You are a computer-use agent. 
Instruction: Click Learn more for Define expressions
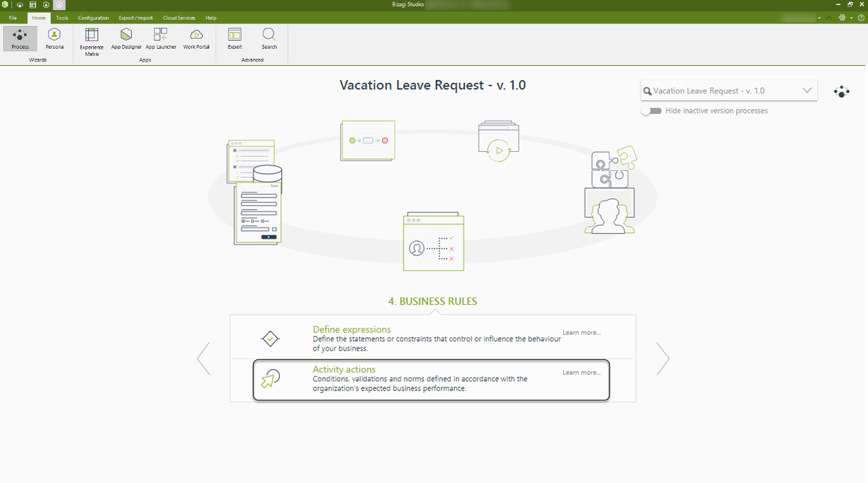tap(582, 332)
